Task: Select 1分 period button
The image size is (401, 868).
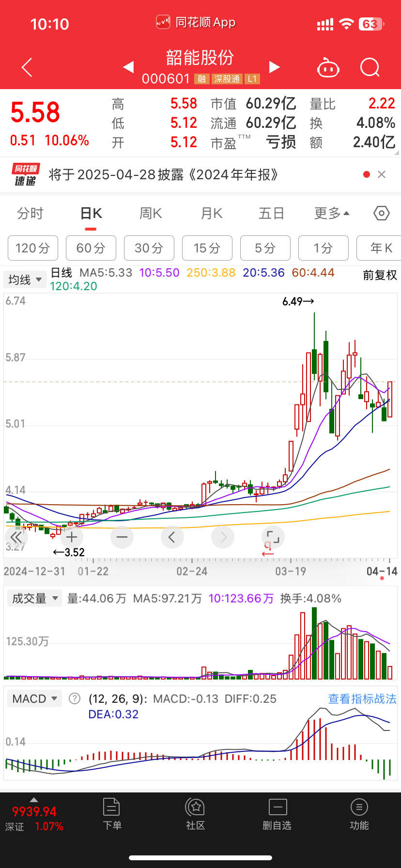Action: coord(324,248)
